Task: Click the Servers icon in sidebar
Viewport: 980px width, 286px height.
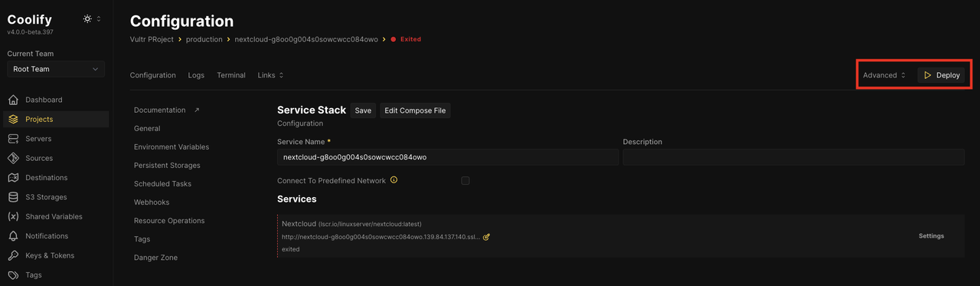Action: (13, 139)
